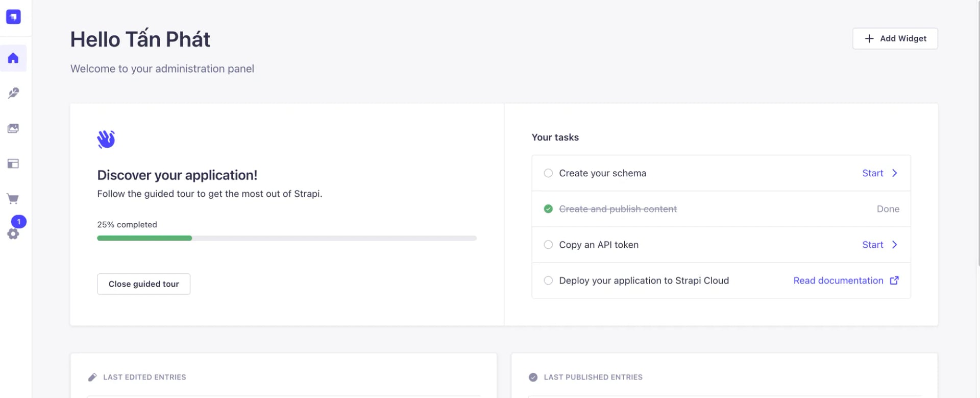Click the 25% completed progress bar
980x398 pixels.
[286, 238]
